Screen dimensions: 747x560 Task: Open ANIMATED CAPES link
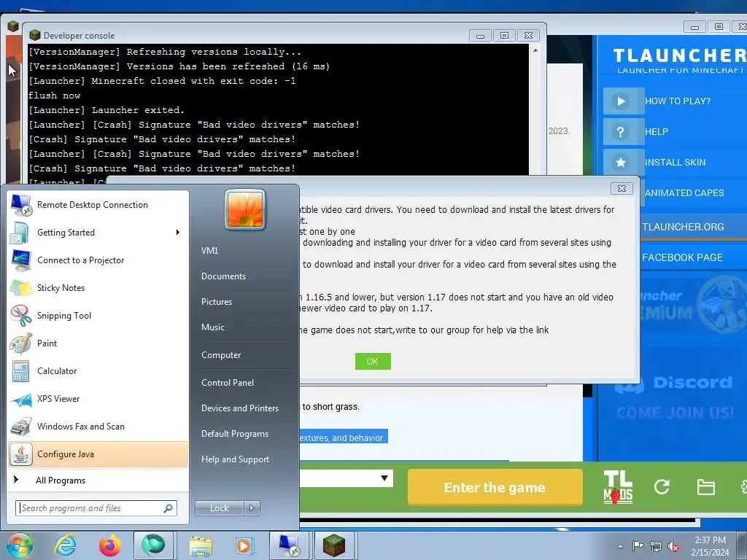click(x=684, y=192)
